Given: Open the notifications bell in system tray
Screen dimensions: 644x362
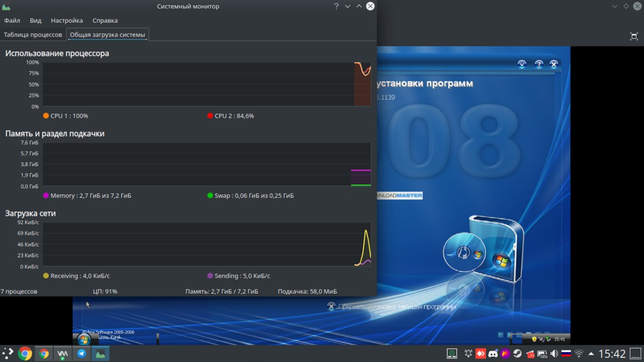Looking at the screenshot, I should [x=468, y=354].
